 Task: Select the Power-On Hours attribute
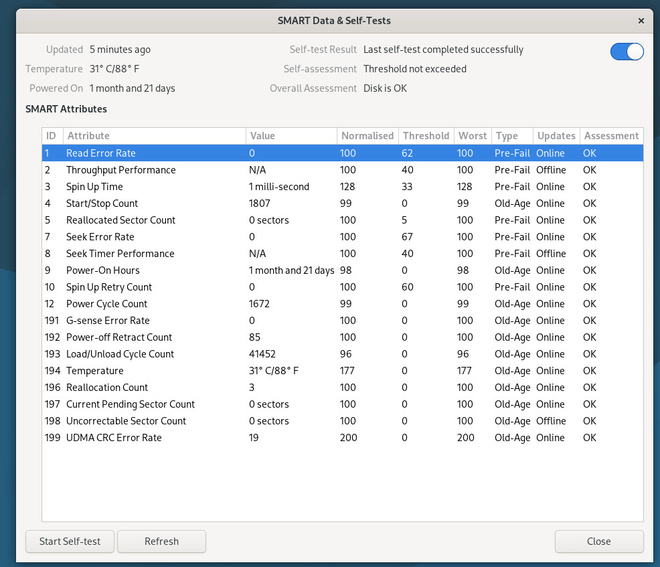point(342,270)
